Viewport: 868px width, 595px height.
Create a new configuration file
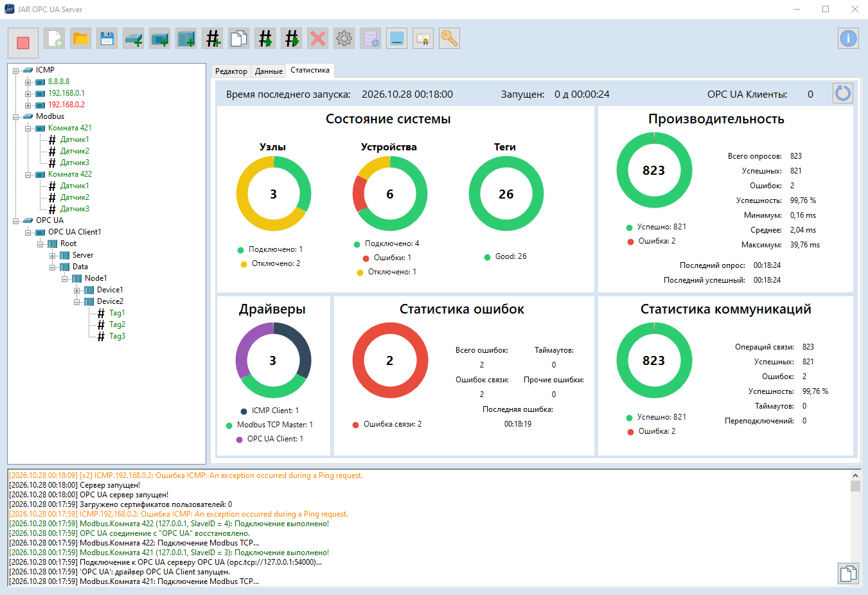55,39
